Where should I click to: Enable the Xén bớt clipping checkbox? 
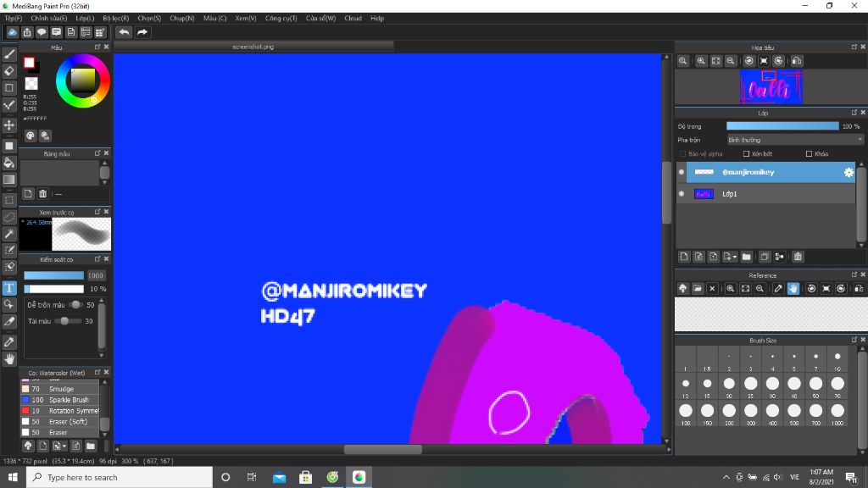click(x=746, y=154)
